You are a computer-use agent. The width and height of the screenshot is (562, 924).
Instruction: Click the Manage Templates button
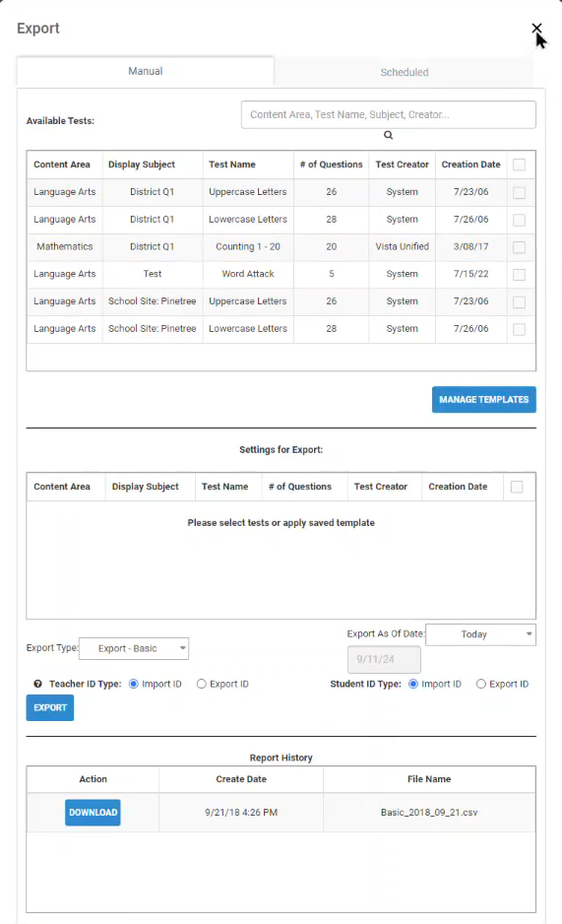pos(483,400)
